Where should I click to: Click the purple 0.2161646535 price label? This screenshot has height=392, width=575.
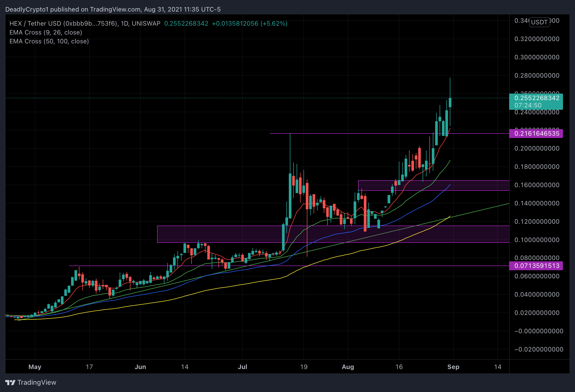tap(537, 134)
